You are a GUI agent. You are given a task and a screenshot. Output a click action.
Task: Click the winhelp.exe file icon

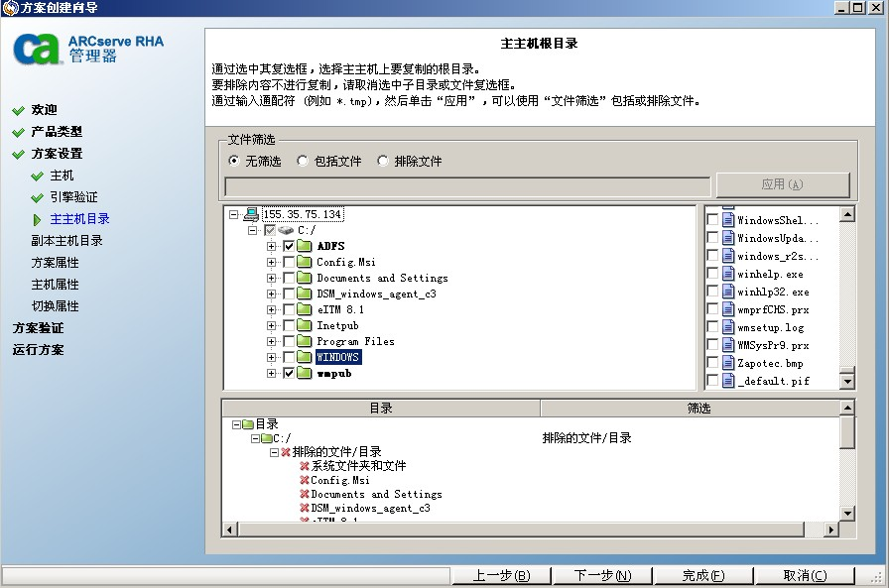[x=728, y=274]
